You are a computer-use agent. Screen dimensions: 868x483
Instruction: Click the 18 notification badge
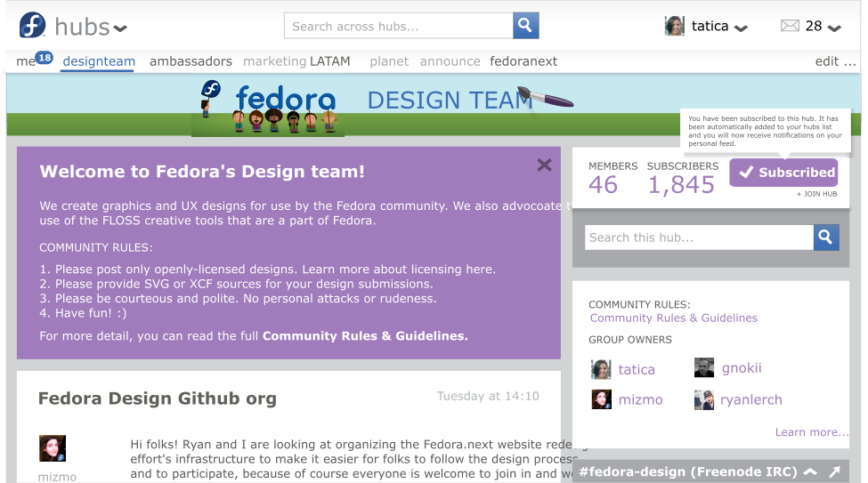(x=45, y=58)
